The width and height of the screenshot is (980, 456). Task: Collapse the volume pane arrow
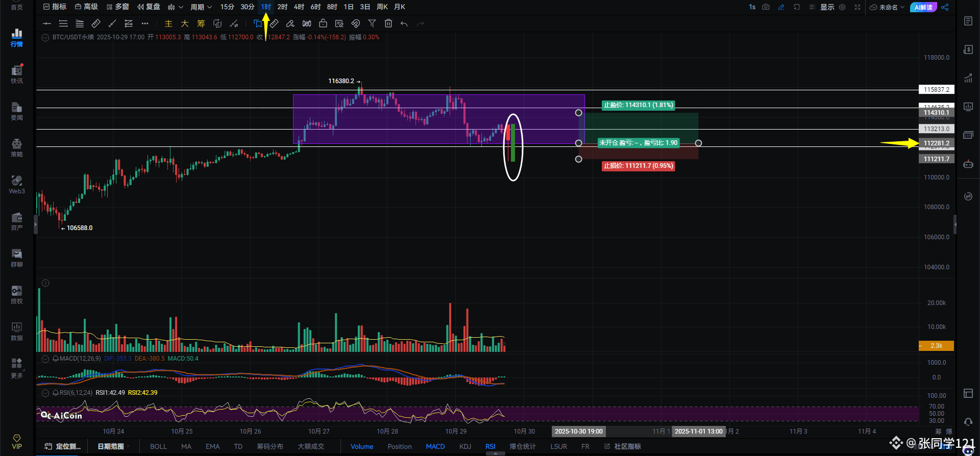45,283
